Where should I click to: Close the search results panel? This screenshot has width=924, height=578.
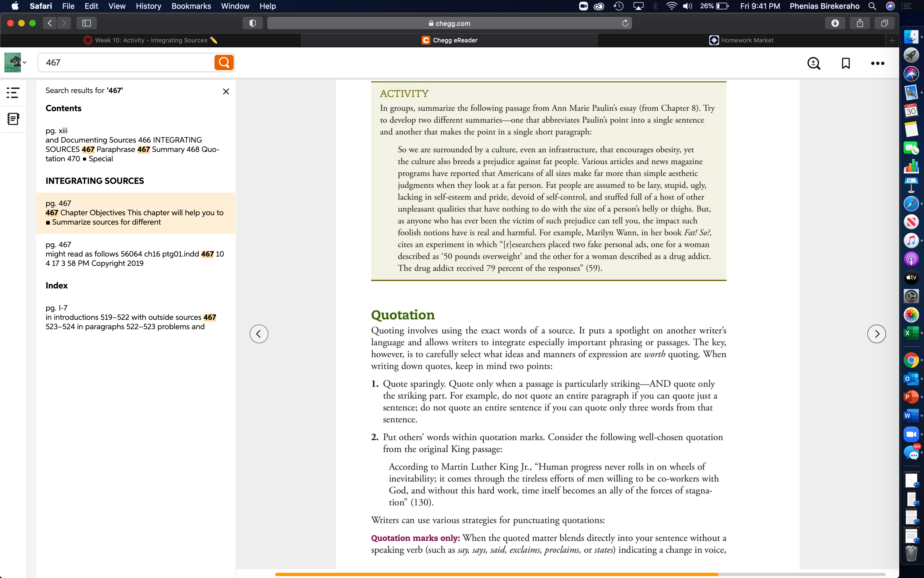(226, 91)
